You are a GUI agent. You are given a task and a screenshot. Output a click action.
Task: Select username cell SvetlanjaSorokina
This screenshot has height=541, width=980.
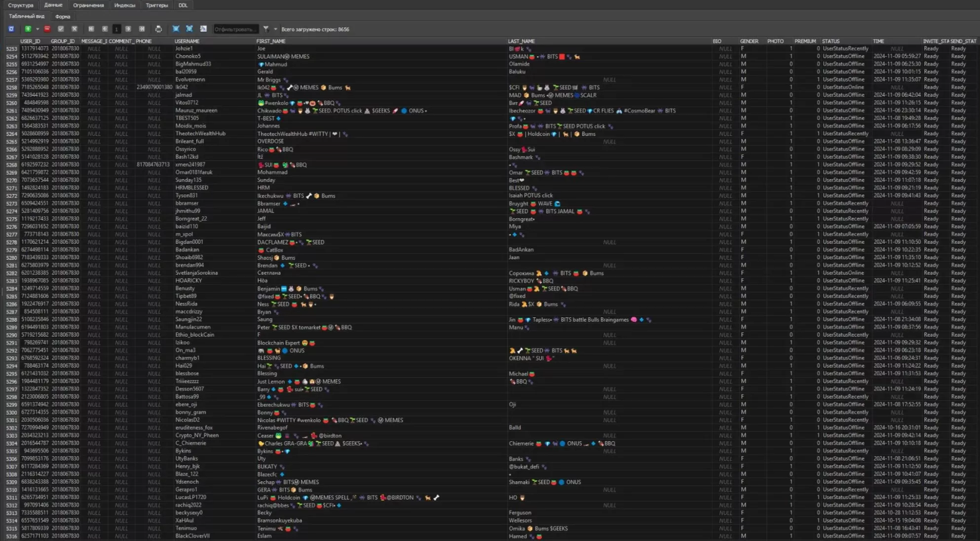215,273
